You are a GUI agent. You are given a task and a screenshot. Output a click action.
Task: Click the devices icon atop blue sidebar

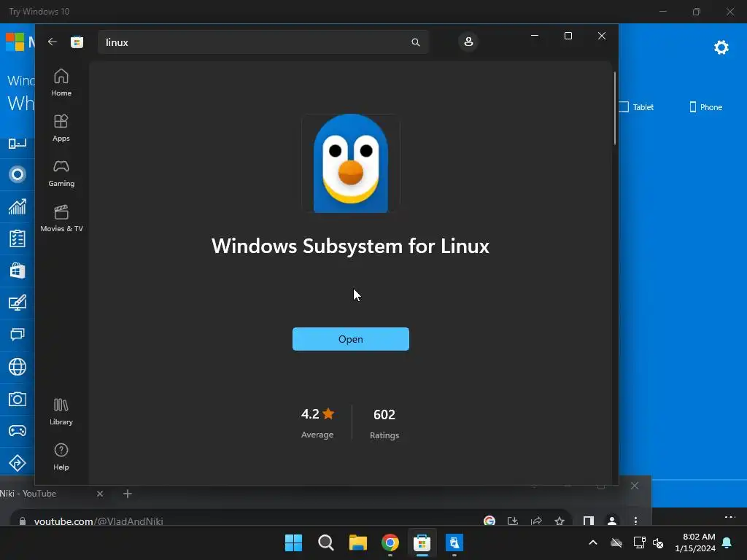click(x=18, y=143)
